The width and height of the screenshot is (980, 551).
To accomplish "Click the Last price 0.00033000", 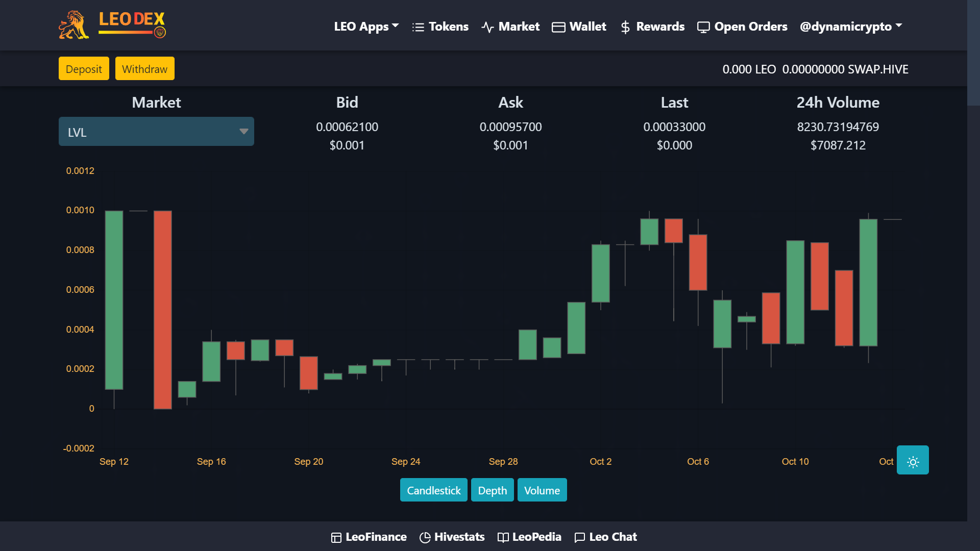I will [674, 127].
